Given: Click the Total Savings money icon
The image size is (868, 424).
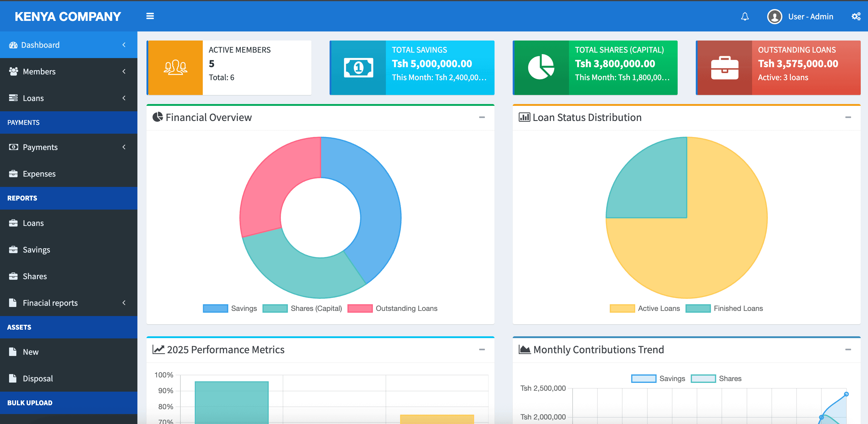Looking at the screenshot, I should click(358, 68).
